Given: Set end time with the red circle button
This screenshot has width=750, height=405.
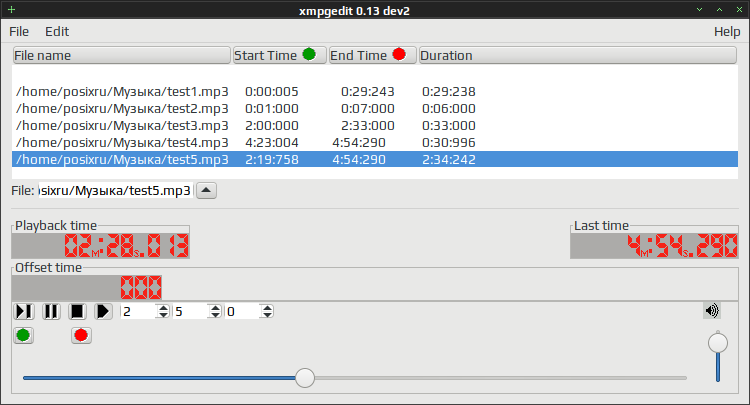Looking at the screenshot, I should 81,335.
